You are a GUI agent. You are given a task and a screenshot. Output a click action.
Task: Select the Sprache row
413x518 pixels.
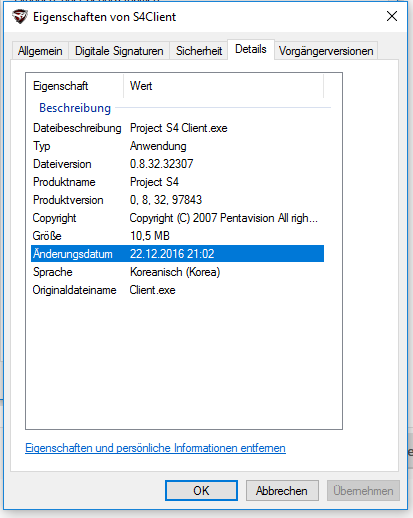click(x=177, y=272)
